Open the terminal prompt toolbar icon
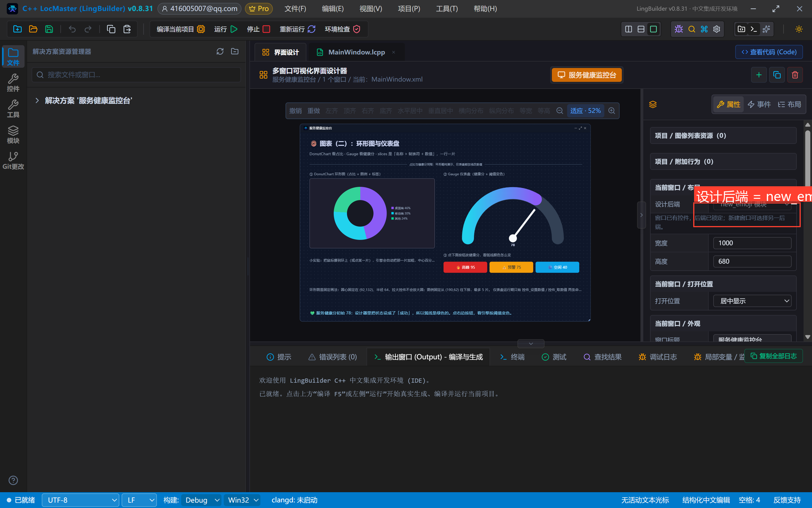 [x=754, y=29]
